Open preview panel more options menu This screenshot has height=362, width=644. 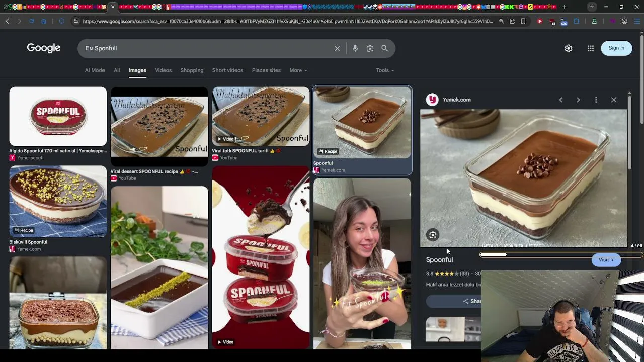(x=596, y=100)
